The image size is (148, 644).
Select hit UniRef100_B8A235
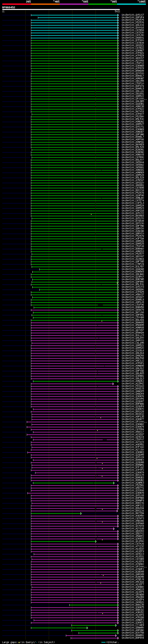133,605
